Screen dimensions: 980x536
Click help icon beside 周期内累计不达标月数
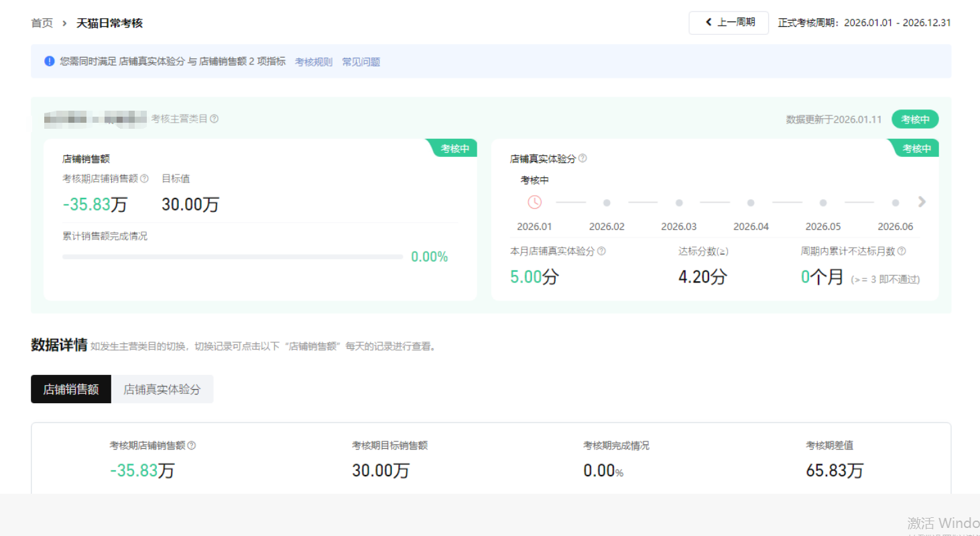(902, 251)
